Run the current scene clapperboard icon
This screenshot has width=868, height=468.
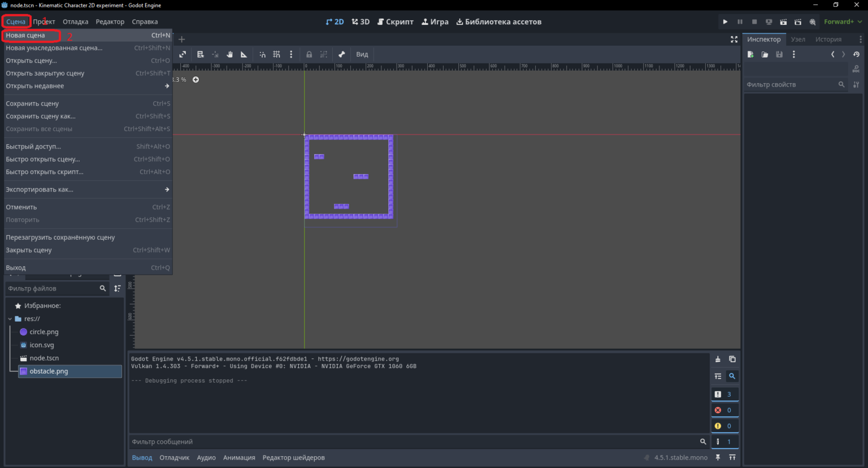pos(783,22)
